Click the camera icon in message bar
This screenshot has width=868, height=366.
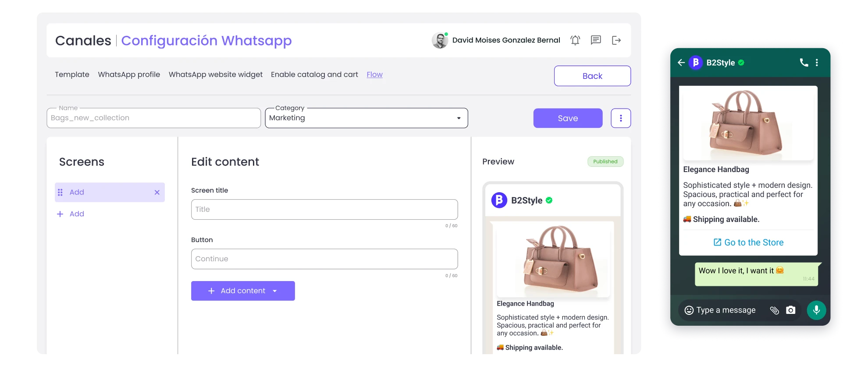pyautogui.click(x=791, y=310)
